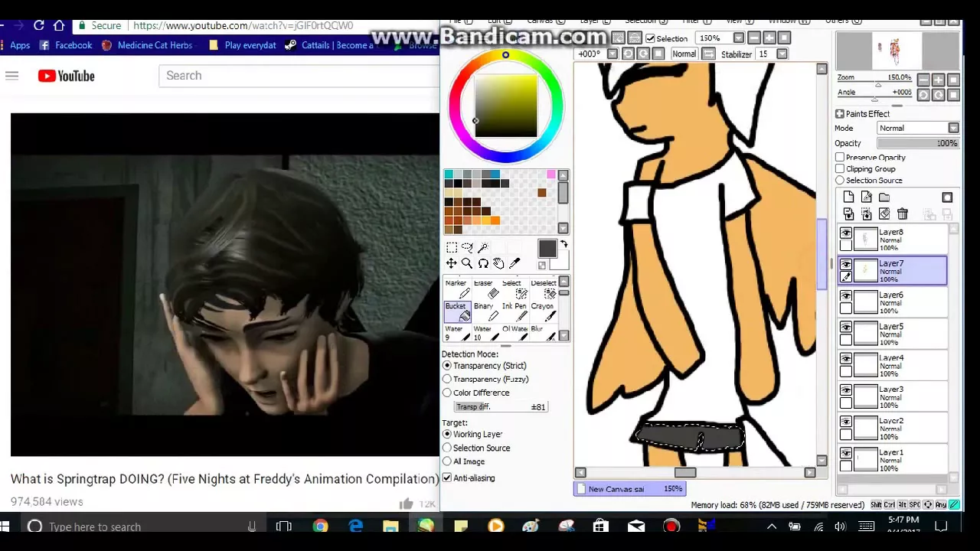980x551 pixels.
Task: Hide Layer6 using its eye icon
Action: pos(846,296)
